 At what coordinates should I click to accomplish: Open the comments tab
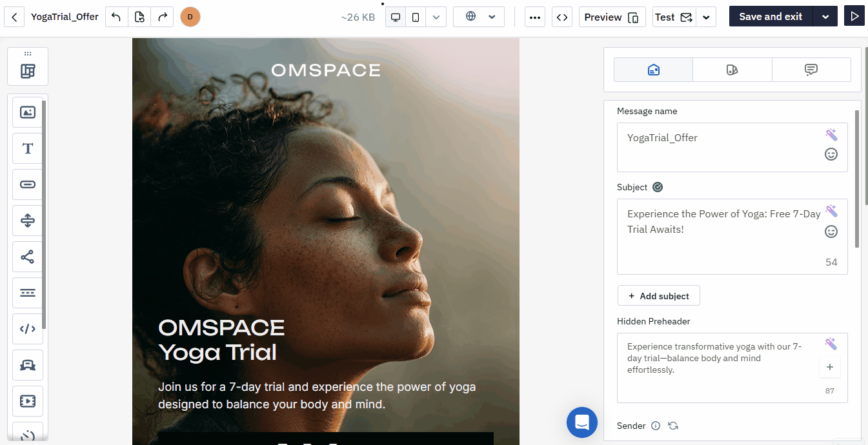pyautogui.click(x=811, y=70)
